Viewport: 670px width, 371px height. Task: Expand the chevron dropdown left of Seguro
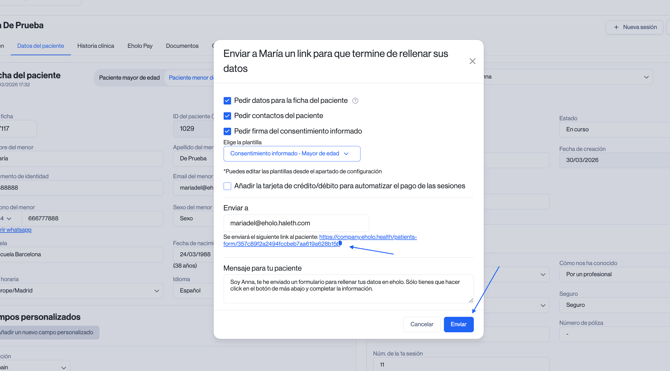click(543, 305)
